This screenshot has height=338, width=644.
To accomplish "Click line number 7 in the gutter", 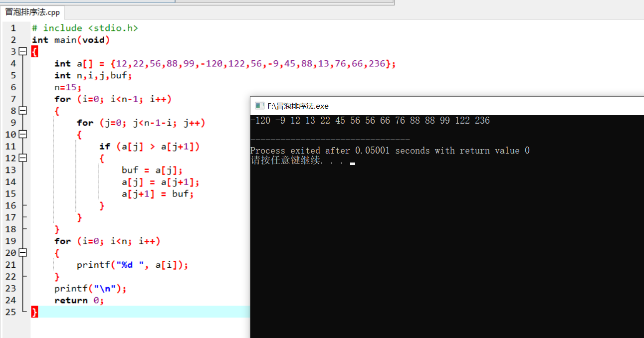I will click(x=13, y=99).
